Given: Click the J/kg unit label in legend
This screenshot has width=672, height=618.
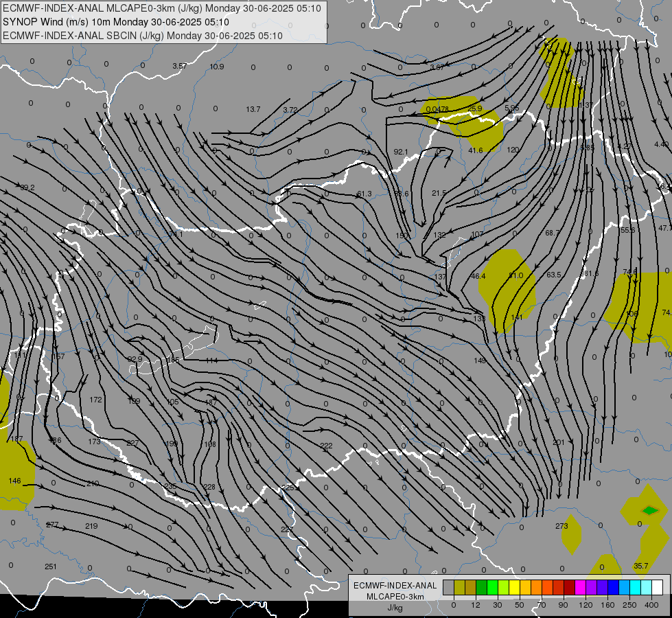Looking at the screenshot, I should point(395,608).
